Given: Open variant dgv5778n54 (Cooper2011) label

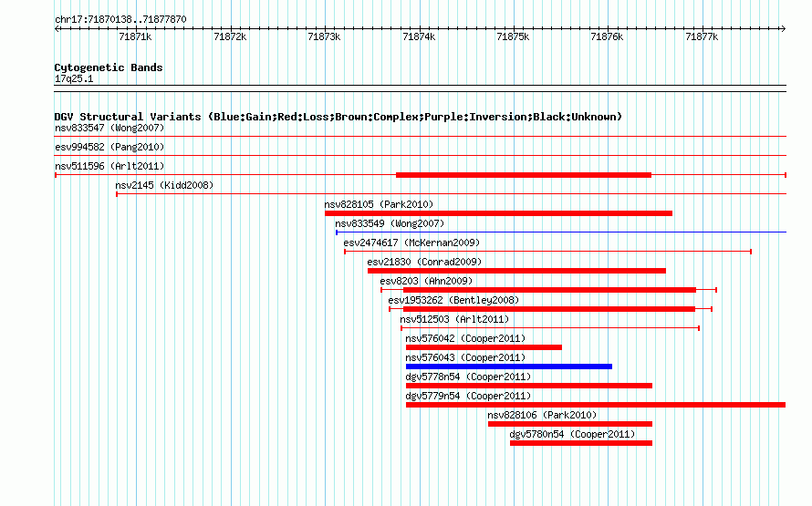Looking at the screenshot, I should pyautogui.click(x=468, y=377).
